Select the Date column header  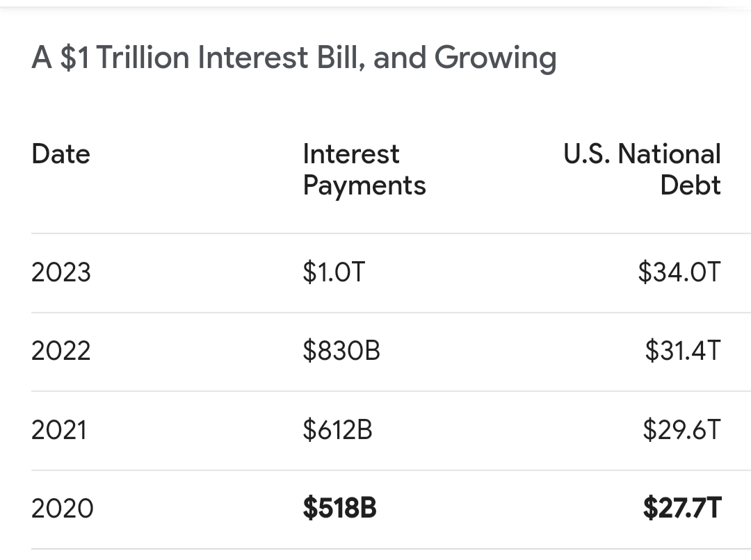pyautogui.click(x=60, y=154)
